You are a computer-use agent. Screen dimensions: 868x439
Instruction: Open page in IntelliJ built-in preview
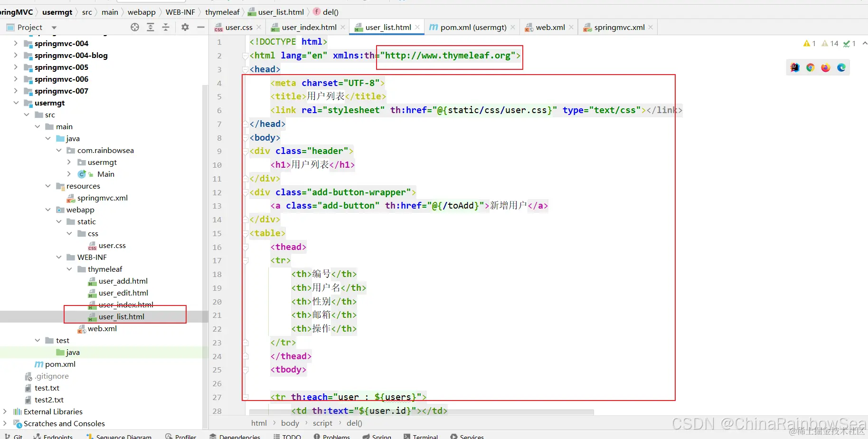[795, 67]
